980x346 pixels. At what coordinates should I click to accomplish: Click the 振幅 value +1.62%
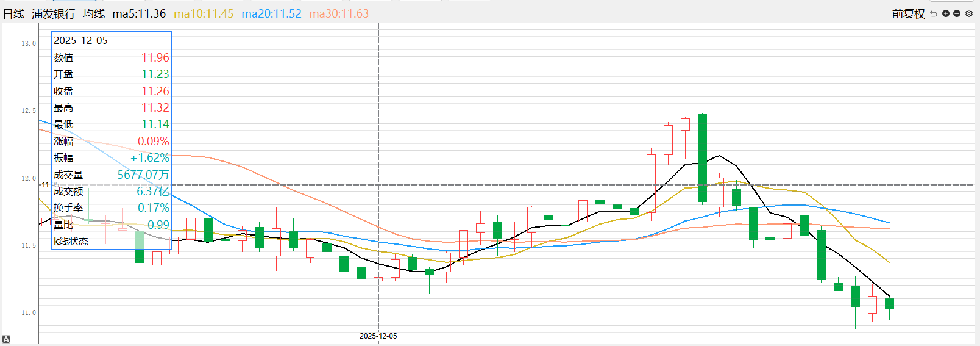150,157
